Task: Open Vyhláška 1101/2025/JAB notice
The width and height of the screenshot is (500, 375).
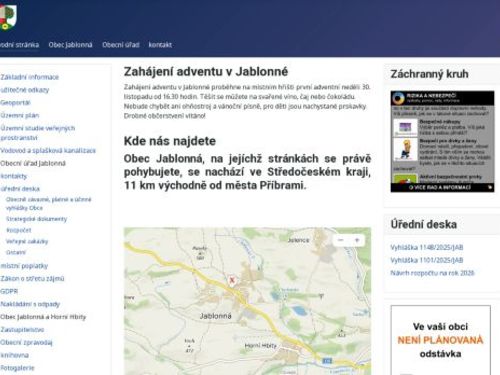Action: tap(427, 260)
